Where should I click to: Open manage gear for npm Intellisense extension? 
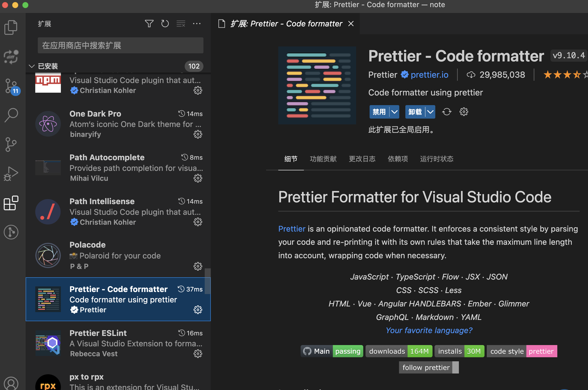pos(198,90)
